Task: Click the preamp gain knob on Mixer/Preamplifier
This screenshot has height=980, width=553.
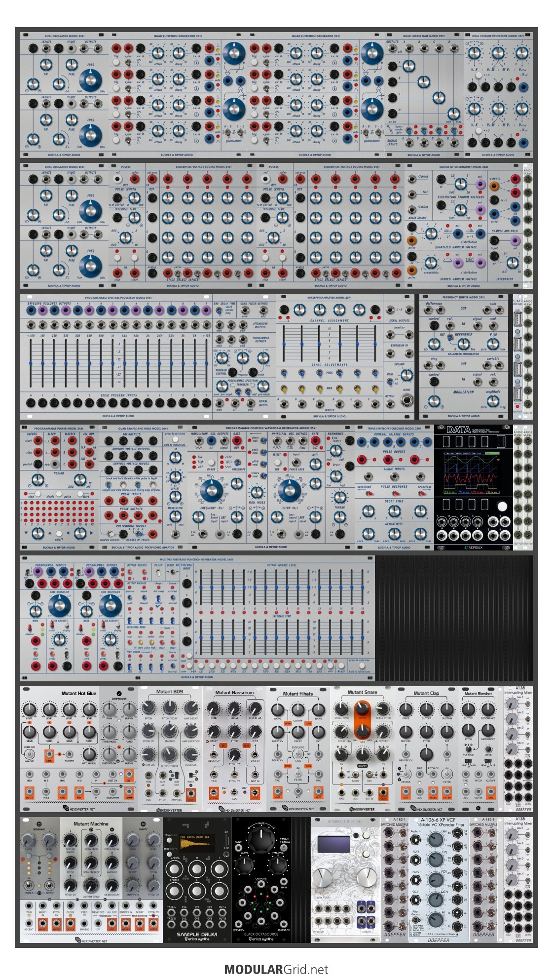Action: 406,376
